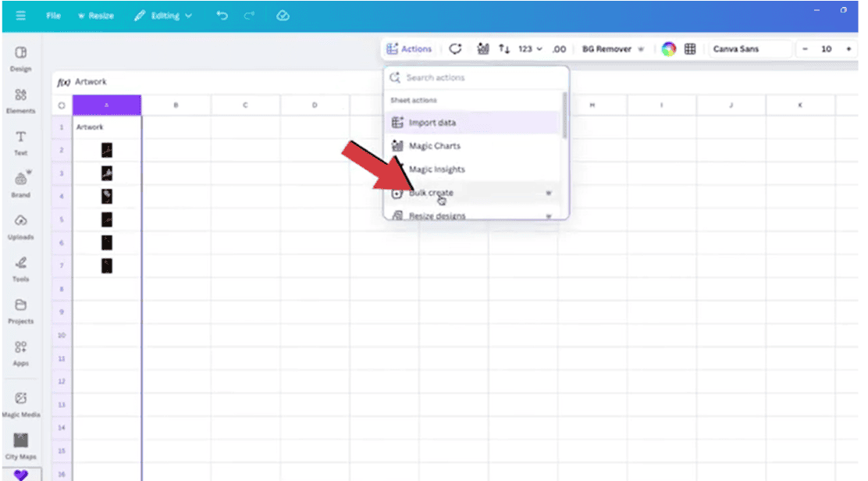Click the Search actions field
The image size is (868, 481).
point(480,78)
